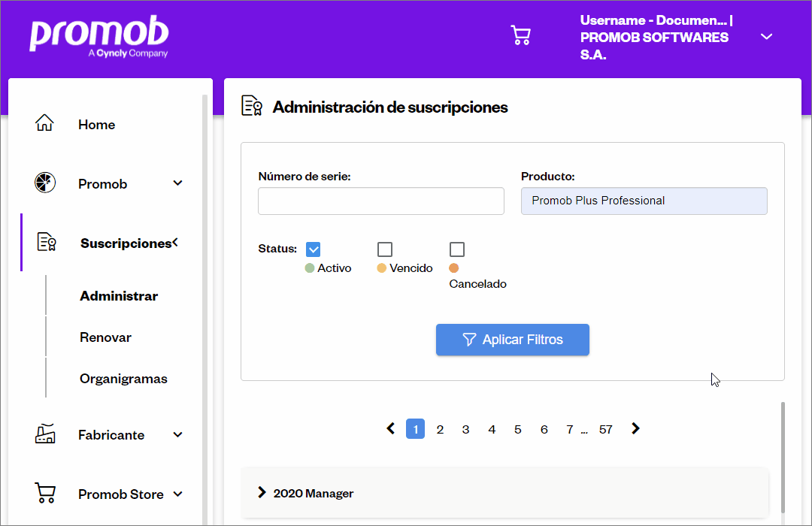This screenshot has width=812, height=526.
Task: Click the sidebar vertical scrollbar
Action: point(205,310)
